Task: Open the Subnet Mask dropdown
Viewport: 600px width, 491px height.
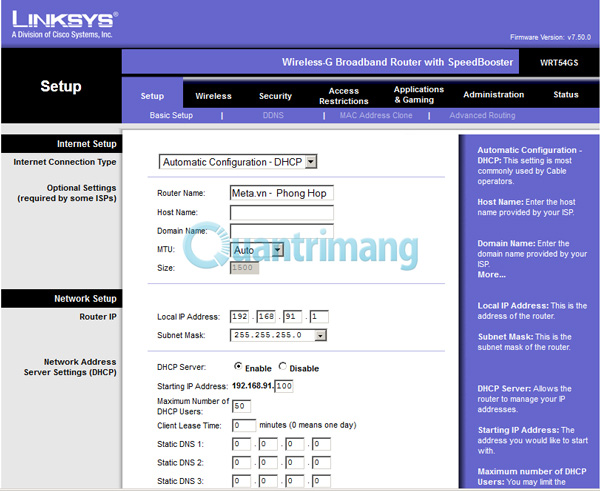Action: tap(278, 335)
